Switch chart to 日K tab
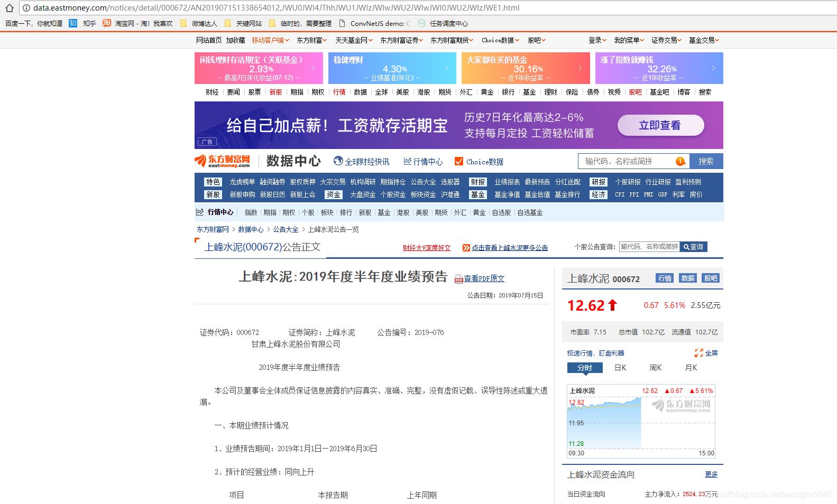 pyautogui.click(x=620, y=368)
